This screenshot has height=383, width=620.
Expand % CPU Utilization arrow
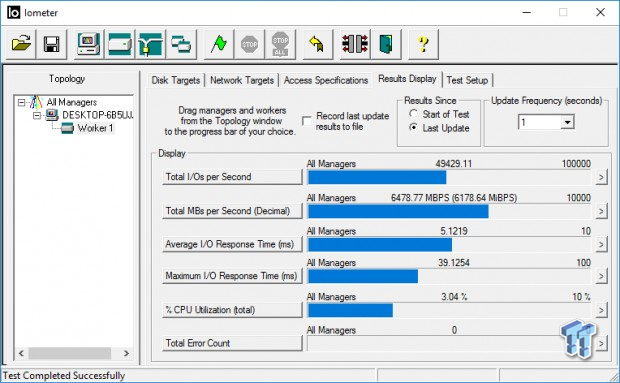pyautogui.click(x=601, y=310)
